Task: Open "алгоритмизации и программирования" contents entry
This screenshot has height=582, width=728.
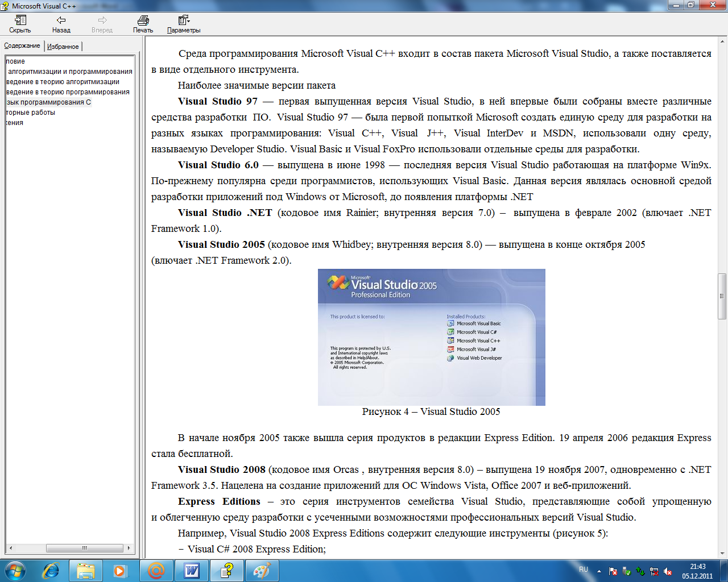Action: click(x=70, y=72)
